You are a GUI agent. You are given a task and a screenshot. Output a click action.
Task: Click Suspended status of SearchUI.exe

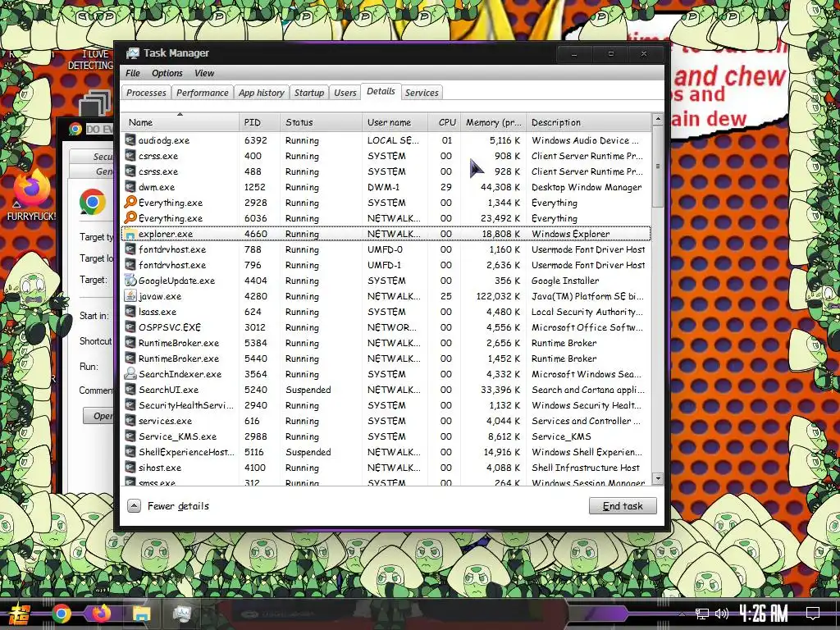point(308,390)
